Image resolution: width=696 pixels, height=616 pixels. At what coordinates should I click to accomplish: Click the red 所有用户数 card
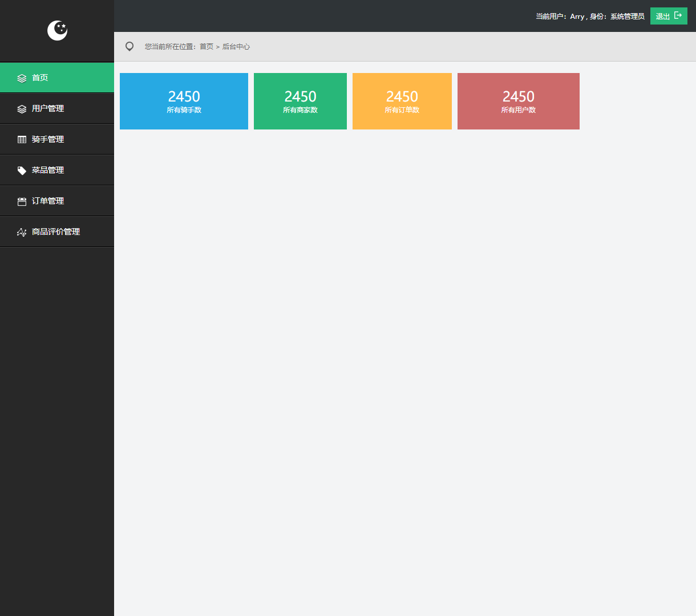518,101
